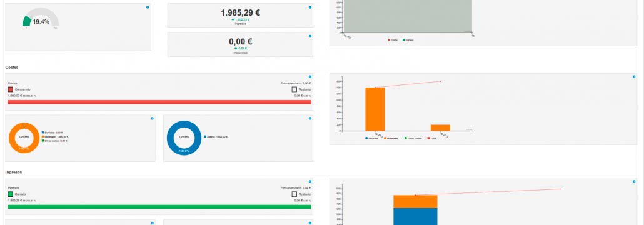Click the Ingresos section heading
The height and width of the screenshot is (225, 644).
[14, 172]
